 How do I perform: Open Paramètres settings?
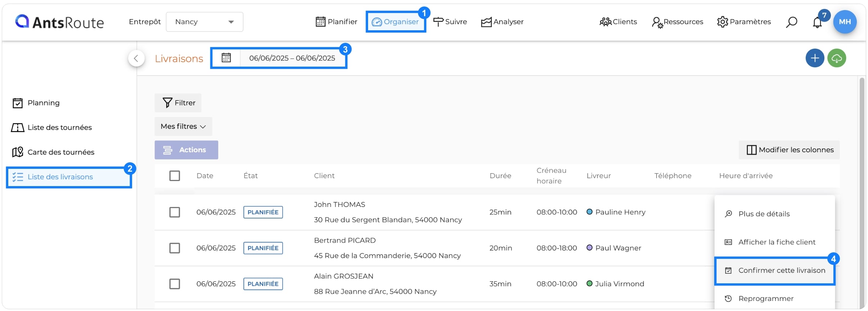click(x=744, y=22)
